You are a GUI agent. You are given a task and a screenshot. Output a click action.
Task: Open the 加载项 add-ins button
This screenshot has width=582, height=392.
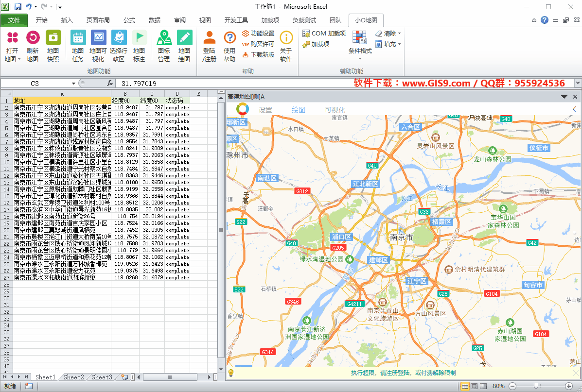coord(316,44)
